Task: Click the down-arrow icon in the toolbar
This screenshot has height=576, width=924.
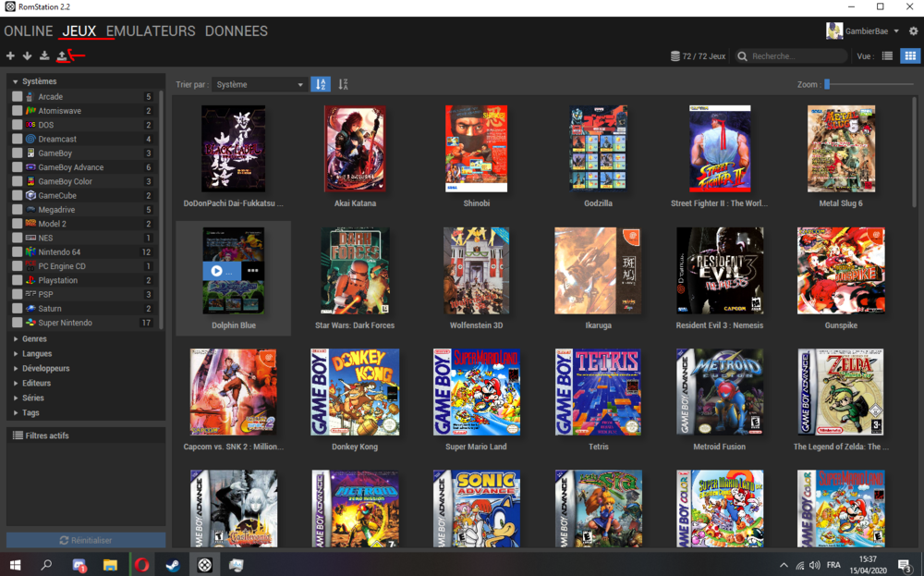Action: click(x=27, y=56)
